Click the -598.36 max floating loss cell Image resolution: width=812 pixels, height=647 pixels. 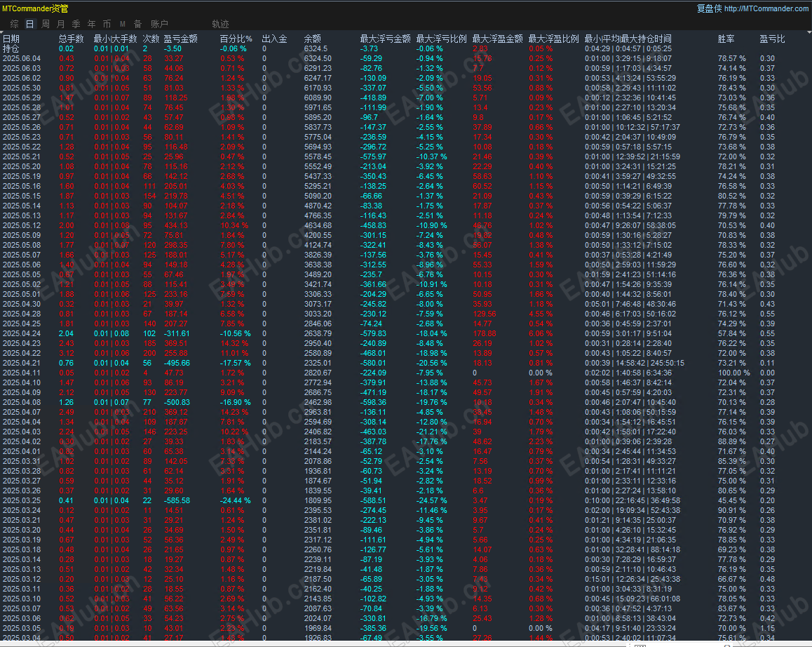(x=373, y=402)
